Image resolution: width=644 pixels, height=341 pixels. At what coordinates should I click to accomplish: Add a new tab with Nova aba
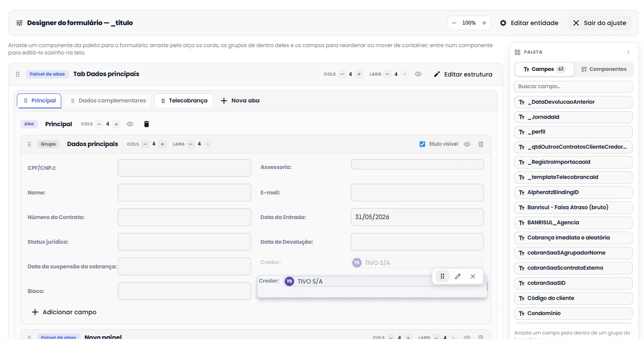[240, 100]
